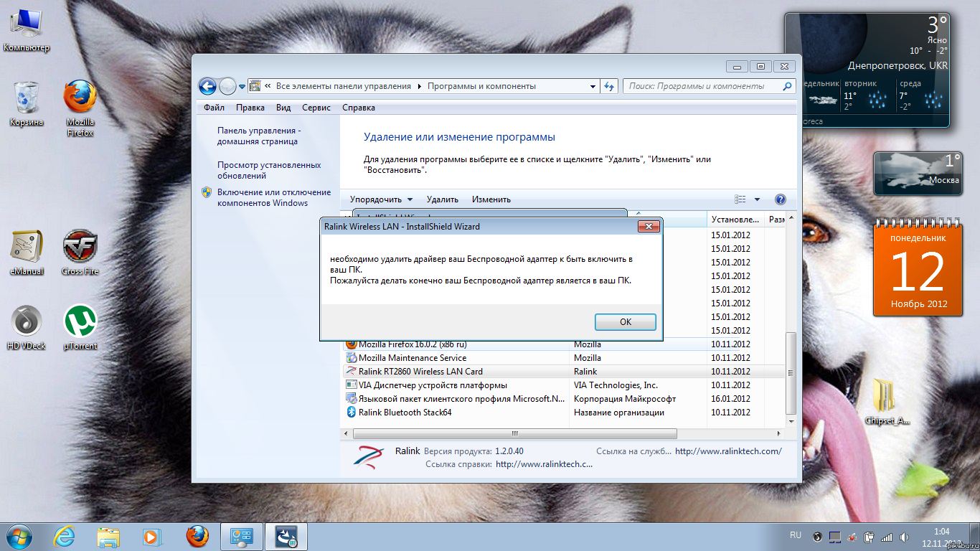Open the Корзина recycle bin icon
The height and width of the screenshot is (551, 980).
click(27, 103)
